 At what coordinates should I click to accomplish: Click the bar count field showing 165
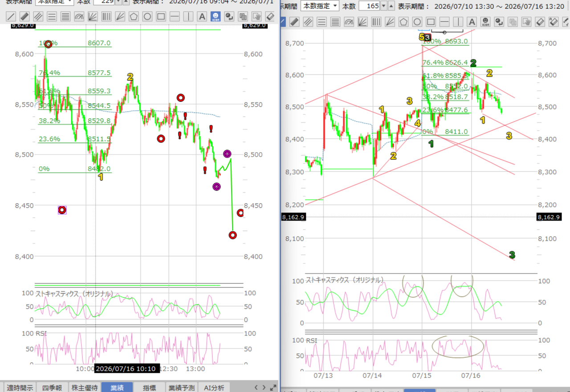[x=369, y=6]
